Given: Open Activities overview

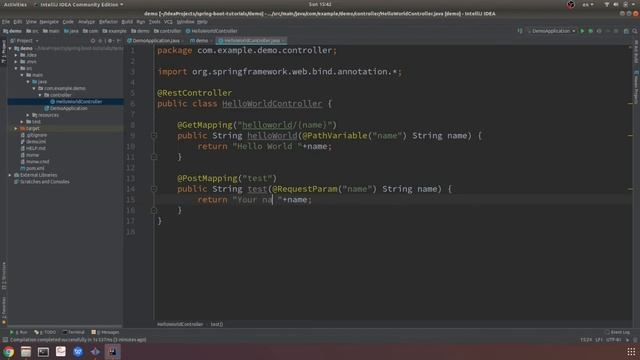Looking at the screenshot, I should (15, 4).
